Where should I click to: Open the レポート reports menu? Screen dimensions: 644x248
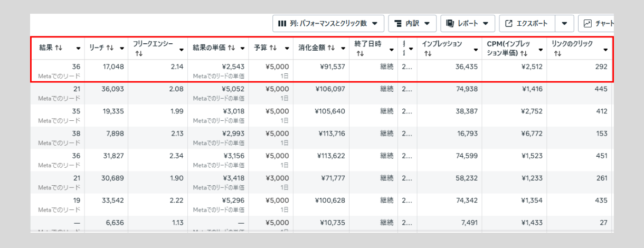467,23
